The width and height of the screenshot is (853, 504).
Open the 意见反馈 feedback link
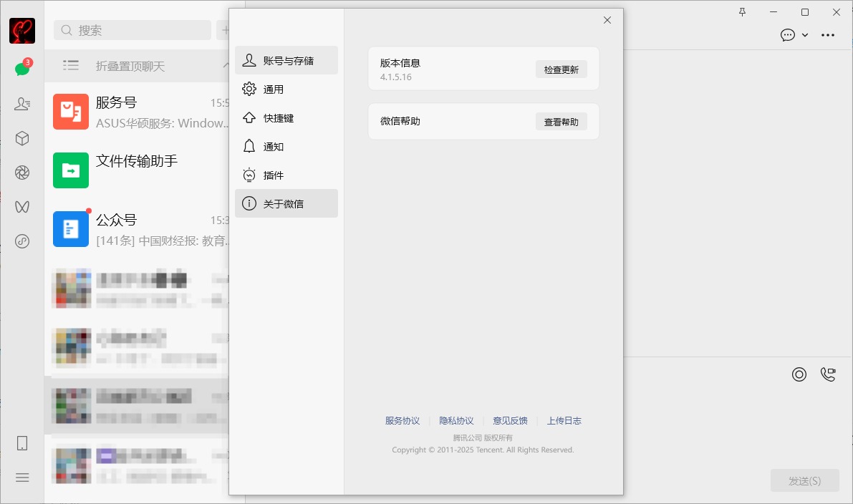[x=510, y=420]
